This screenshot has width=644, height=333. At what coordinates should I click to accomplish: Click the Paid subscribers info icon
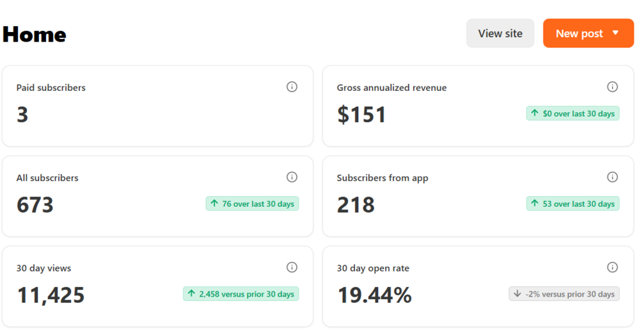pyautogui.click(x=292, y=87)
